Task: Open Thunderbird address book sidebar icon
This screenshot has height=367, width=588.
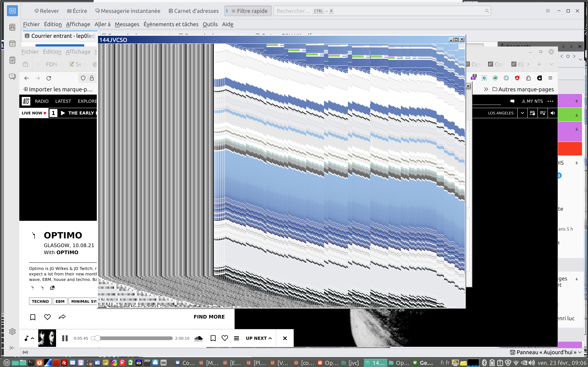Action: pyautogui.click(x=12, y=27)
